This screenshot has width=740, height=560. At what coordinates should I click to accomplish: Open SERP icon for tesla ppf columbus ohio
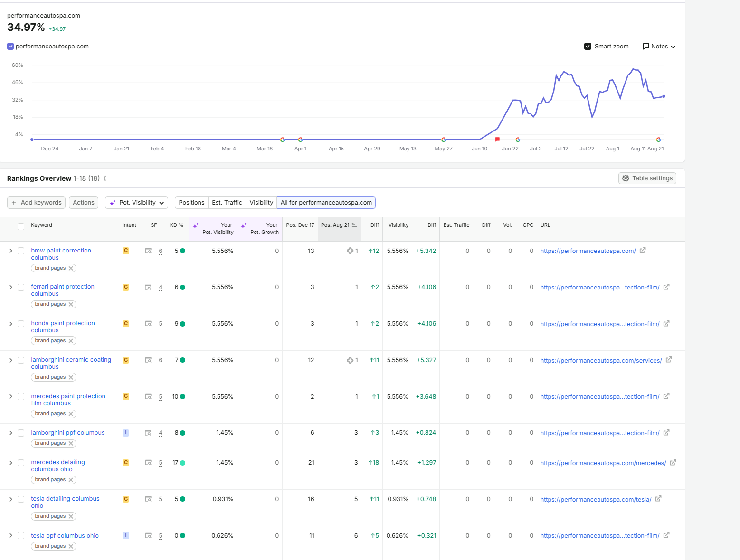(x=148, y=536)
